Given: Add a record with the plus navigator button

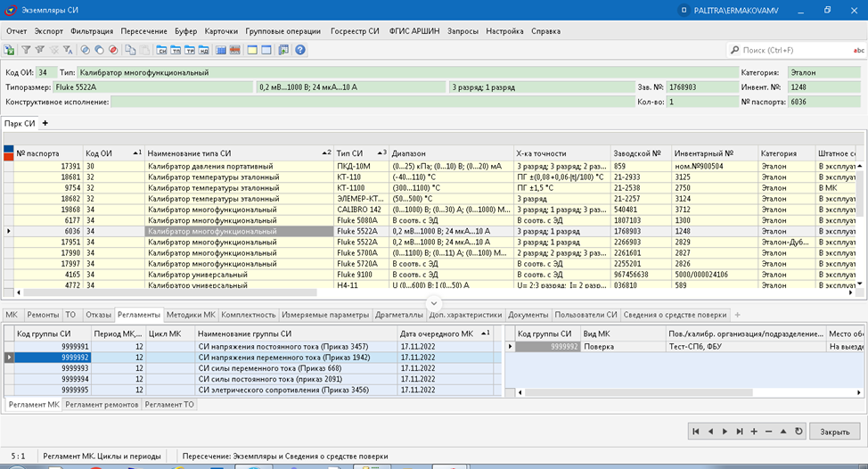Looking at the screenshot, I should tap(754, 432).
